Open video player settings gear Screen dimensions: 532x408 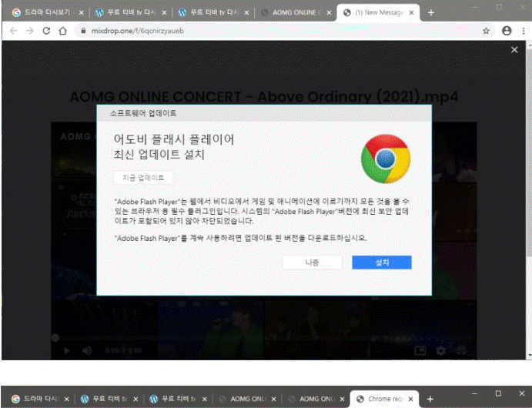[x=440, y=350]
